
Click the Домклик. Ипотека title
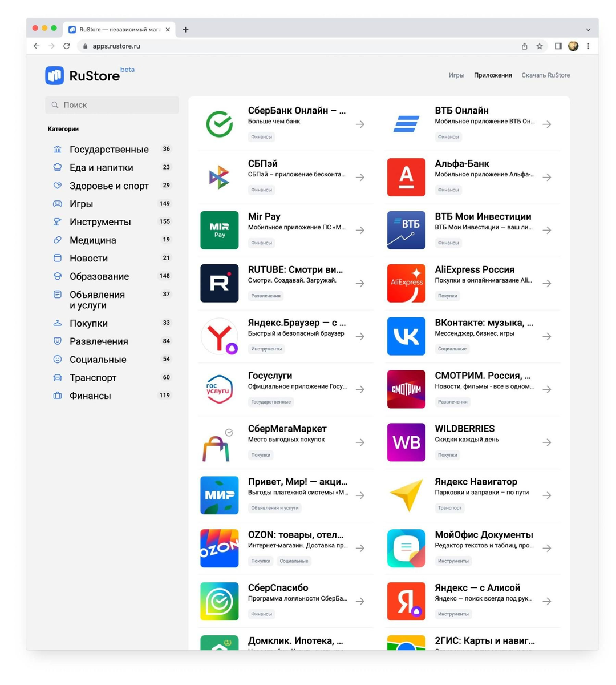pyautogui.click(x=295, y=641)
